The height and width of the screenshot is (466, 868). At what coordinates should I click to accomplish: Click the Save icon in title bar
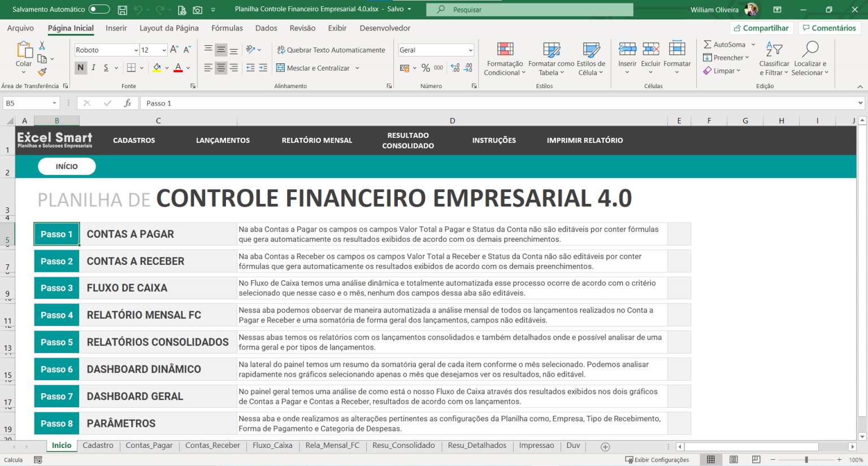coord(122,10)
